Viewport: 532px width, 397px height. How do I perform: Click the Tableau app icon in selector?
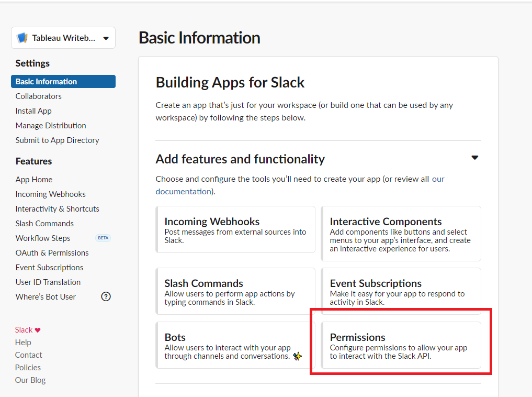pyautogui.click(x=22, y=38)
